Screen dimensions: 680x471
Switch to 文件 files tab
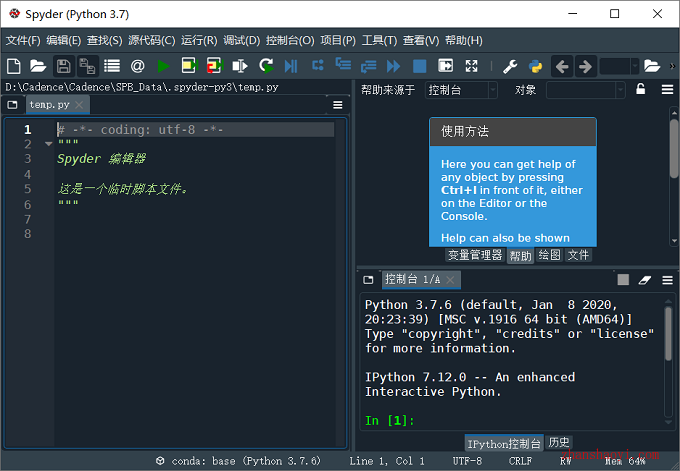578,255
